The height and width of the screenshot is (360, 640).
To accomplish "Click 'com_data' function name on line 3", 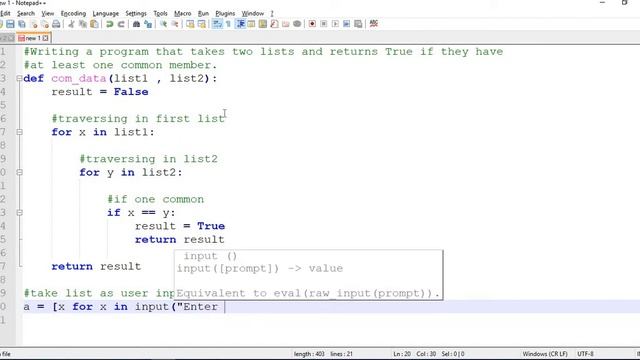I will pos(78,78).
